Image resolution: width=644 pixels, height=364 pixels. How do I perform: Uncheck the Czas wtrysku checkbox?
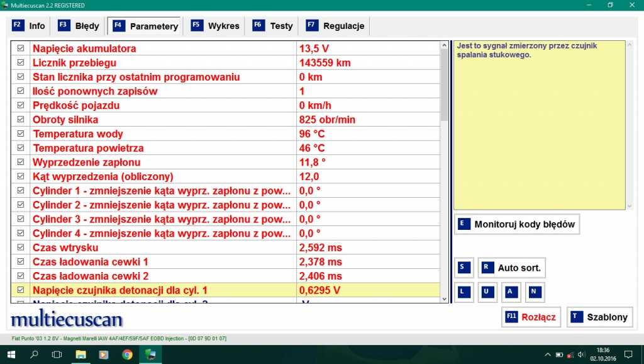tap(21, 247)
